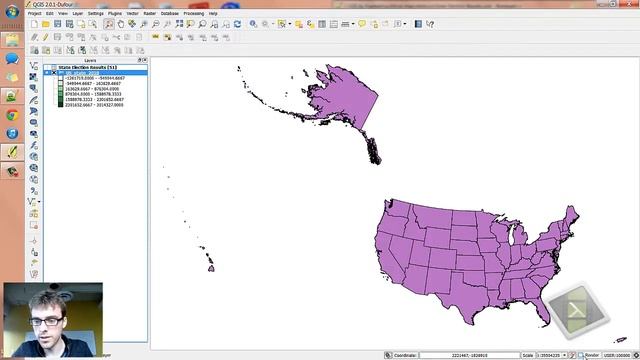Click the Zoom Last icon

coord(214,24)
